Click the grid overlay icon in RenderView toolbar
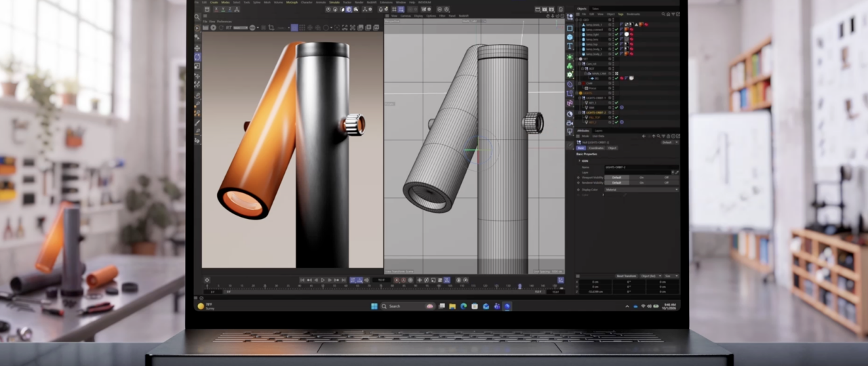This screenshot has width=868, height=366. pyautogui.click(x=302, y=27)
